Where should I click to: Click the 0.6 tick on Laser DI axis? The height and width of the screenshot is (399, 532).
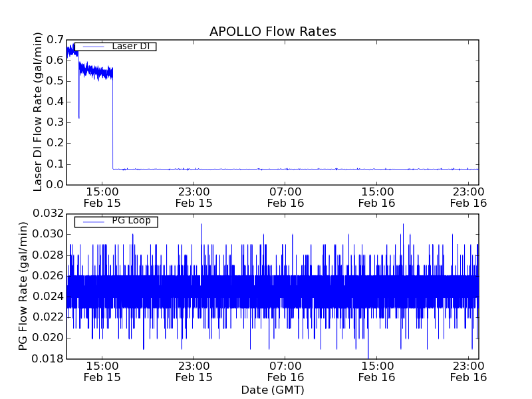pos(55,61)
